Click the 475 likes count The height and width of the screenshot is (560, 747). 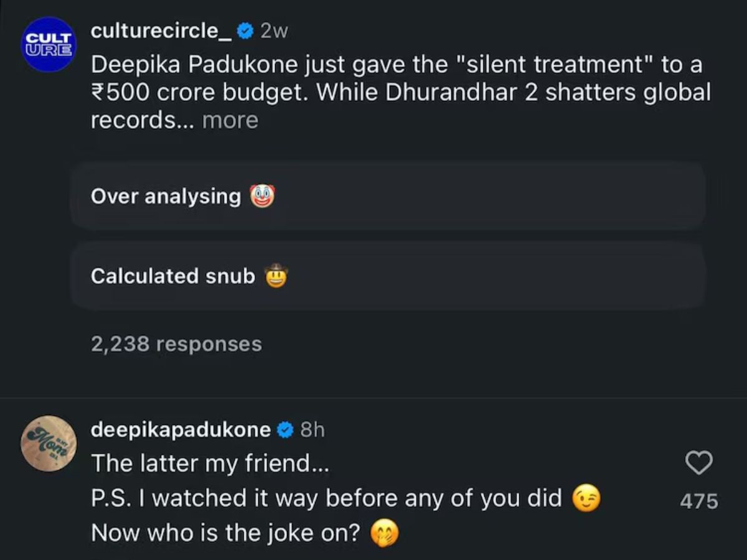[698, 501]
